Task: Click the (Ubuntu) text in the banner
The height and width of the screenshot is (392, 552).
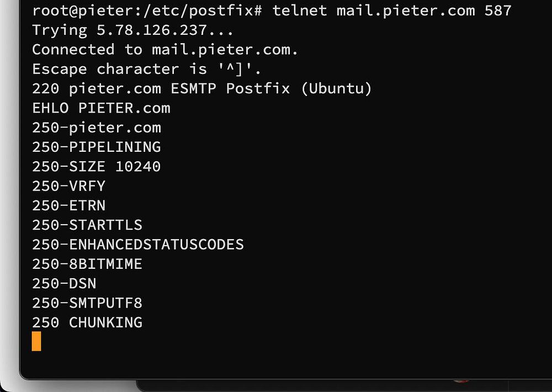Action: click(x=336, y=88)
